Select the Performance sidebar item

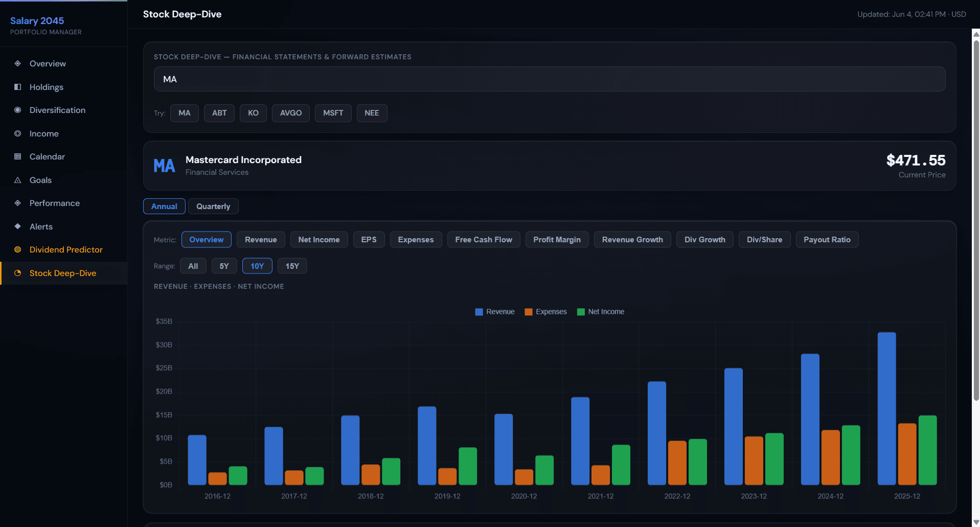tap(64, 203)
